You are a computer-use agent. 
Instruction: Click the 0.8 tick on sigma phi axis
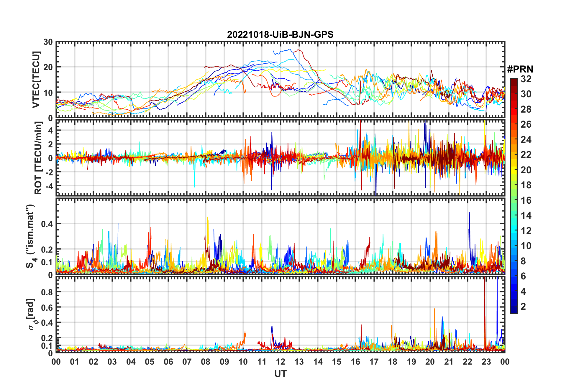point(47,292)
